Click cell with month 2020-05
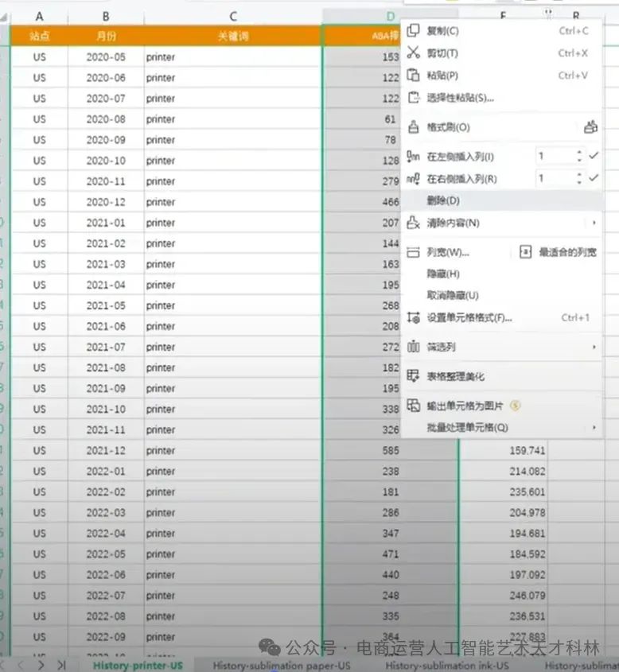Image resolution: width=619 pixels, height=672 pixels. (106, 56)
